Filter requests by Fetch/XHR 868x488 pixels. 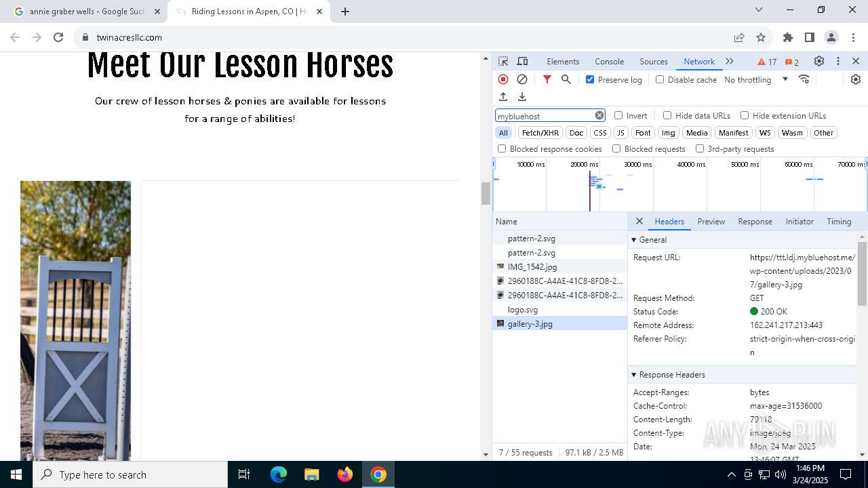540,133
